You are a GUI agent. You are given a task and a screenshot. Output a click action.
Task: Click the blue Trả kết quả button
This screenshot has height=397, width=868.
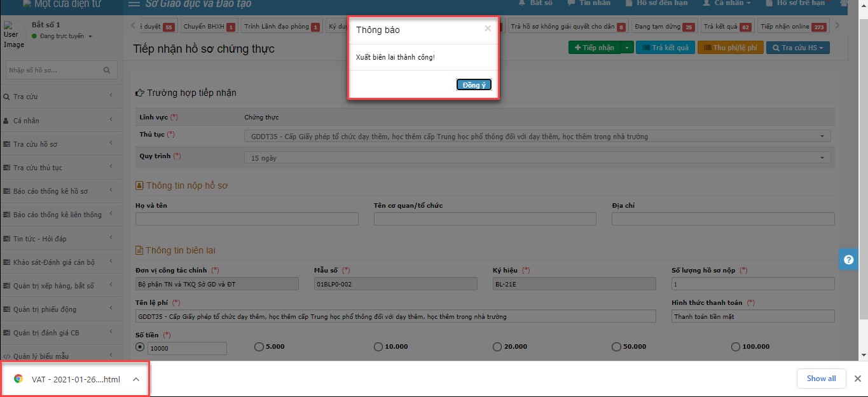click(665, 48)
